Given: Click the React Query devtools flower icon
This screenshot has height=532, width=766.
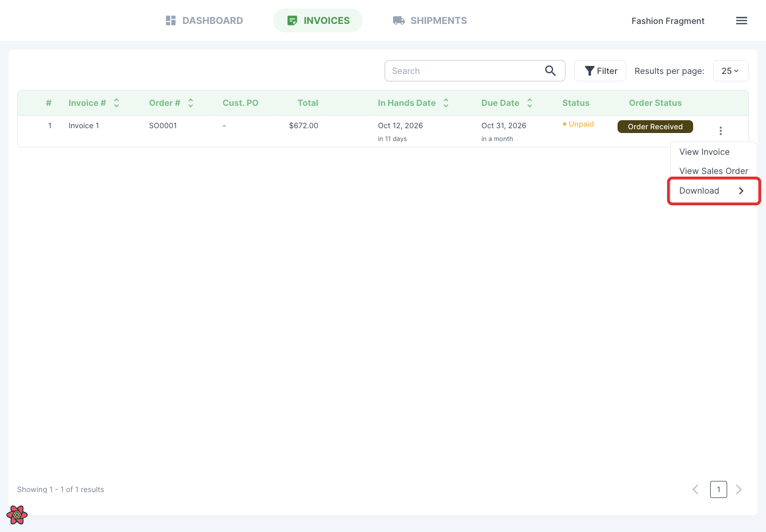Looking at the screenshot, I should tap(17, 514).
